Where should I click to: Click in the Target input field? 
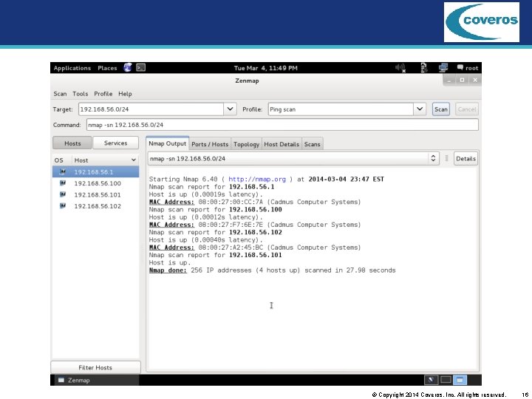tap(151, 109)
